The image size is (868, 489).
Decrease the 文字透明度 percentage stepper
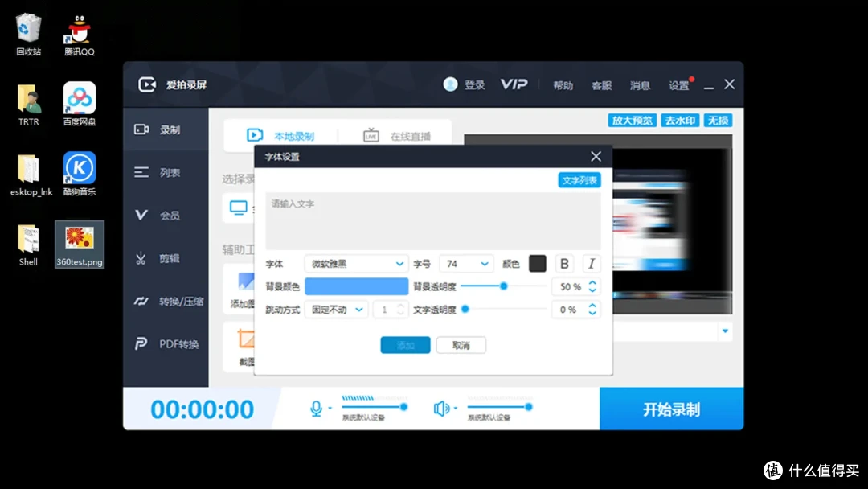[x=592, y=314]
